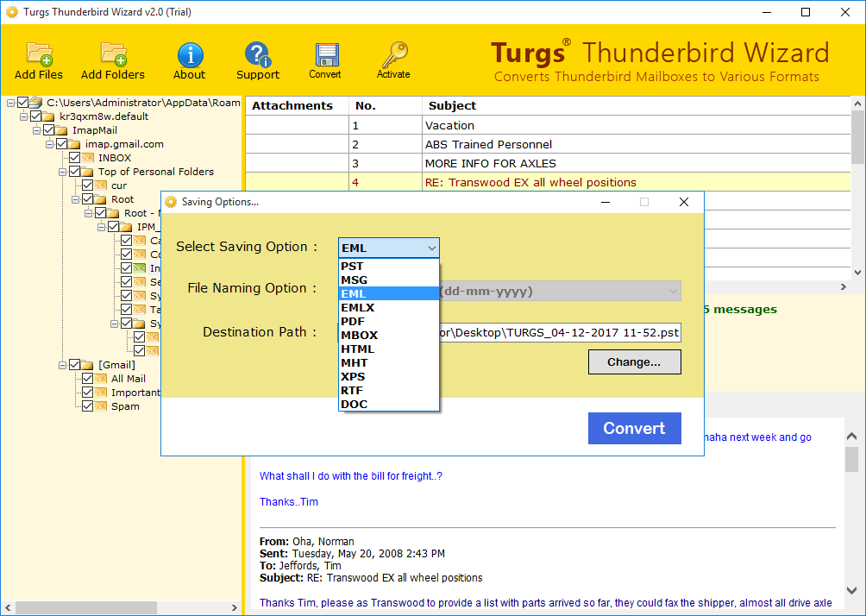Click the Spam envelope icon
Image resolution: width=866 pixels, height=616 pixels.
[101, 406]
